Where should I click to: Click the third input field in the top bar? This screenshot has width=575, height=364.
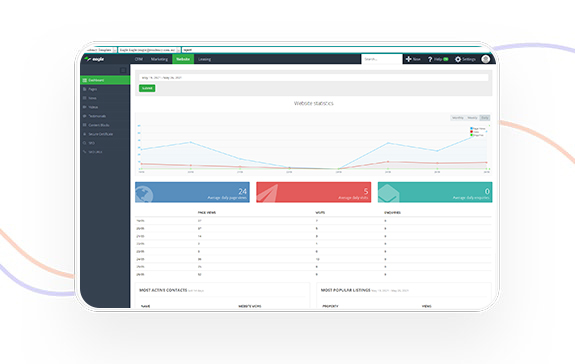[336, 50]
